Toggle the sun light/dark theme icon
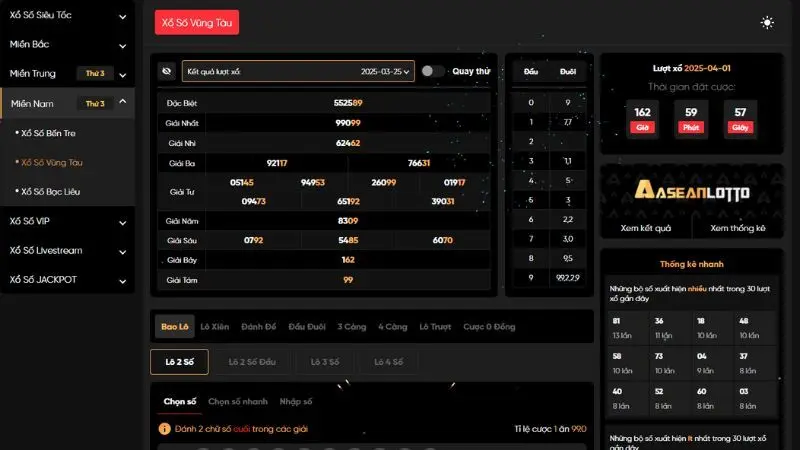The height and width of the screenshot is (450, 800). pos(767,22)
